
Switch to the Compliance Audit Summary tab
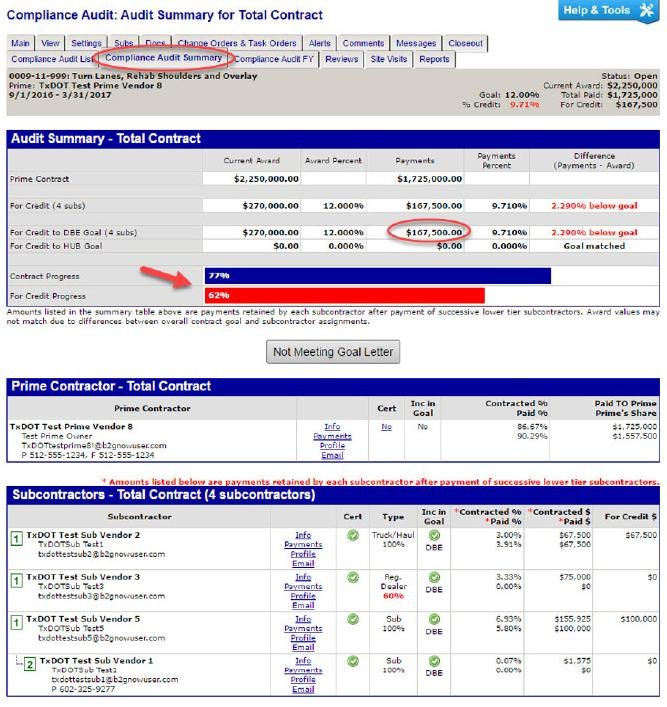click(163, 58)
